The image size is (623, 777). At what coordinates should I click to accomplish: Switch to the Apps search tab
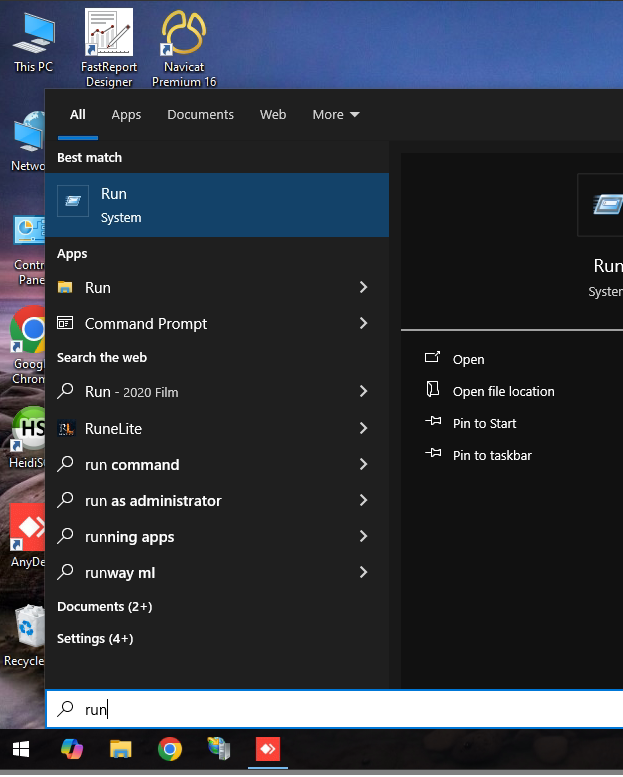coord(126,115)
